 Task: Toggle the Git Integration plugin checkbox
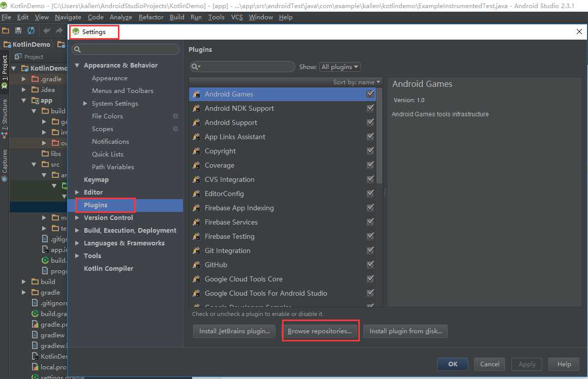[370, 250]
